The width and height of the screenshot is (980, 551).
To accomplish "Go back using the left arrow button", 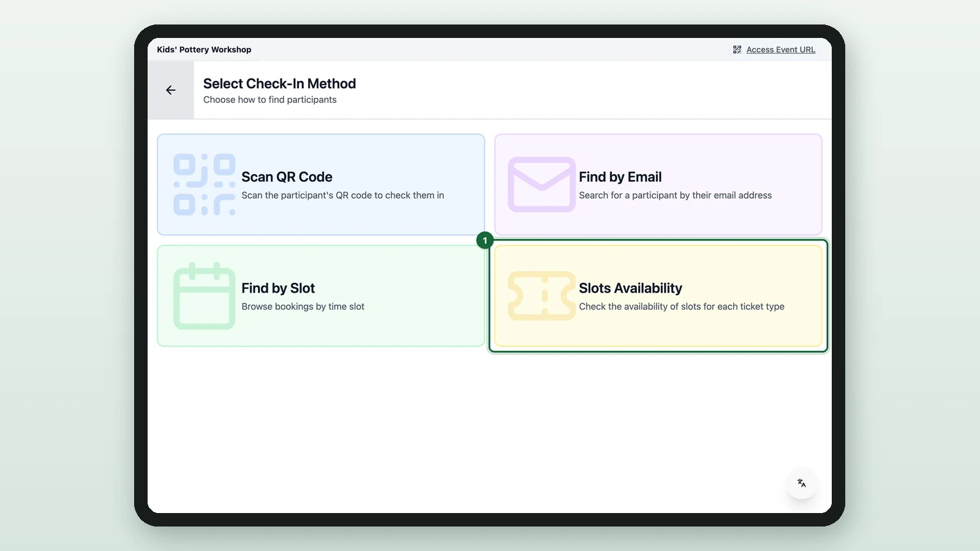I will click(x=171, y=90).
